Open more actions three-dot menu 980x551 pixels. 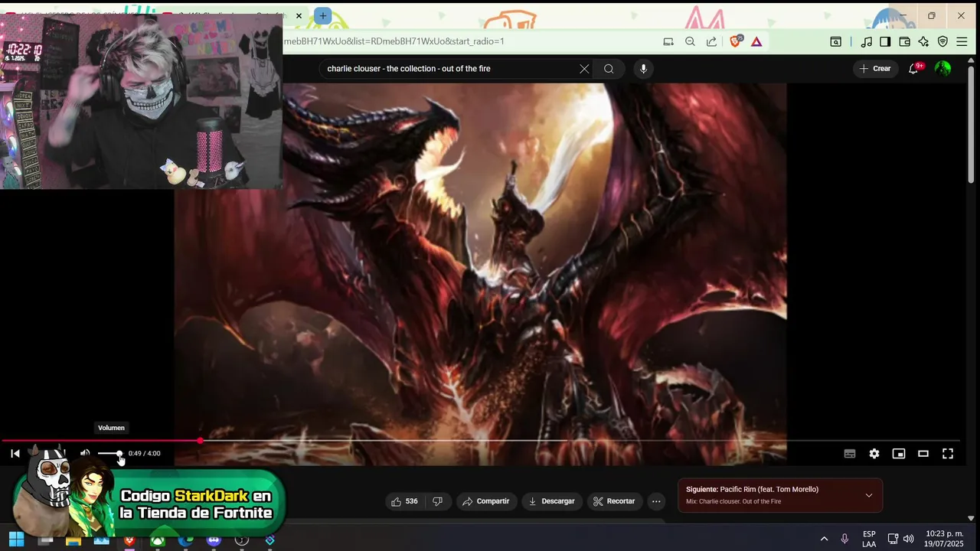click(x=656, y=501)
